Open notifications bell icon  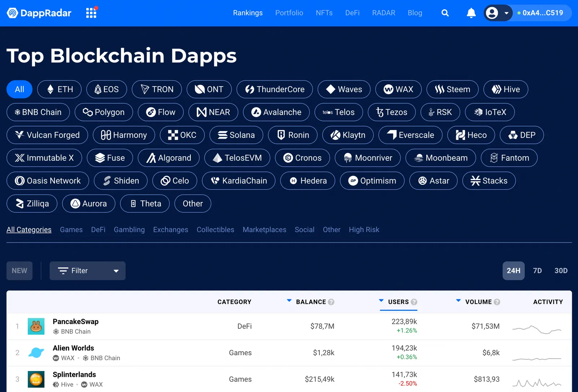click(x=471, y=13)
